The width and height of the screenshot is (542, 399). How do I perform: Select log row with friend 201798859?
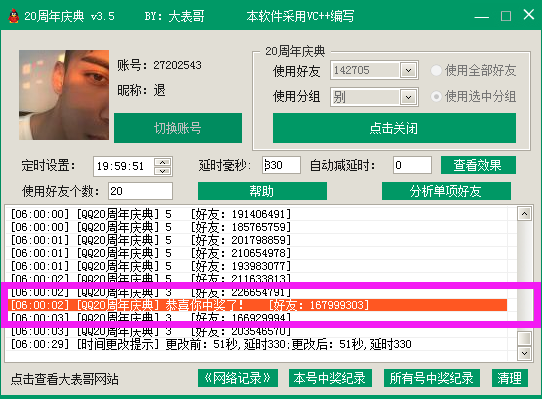click(x=257, y=240)
